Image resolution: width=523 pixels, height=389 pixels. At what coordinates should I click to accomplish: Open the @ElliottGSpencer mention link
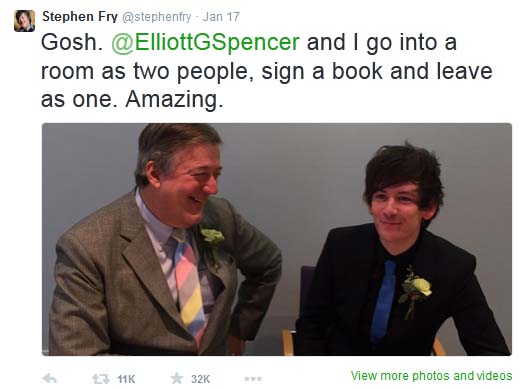coord(205,42)
